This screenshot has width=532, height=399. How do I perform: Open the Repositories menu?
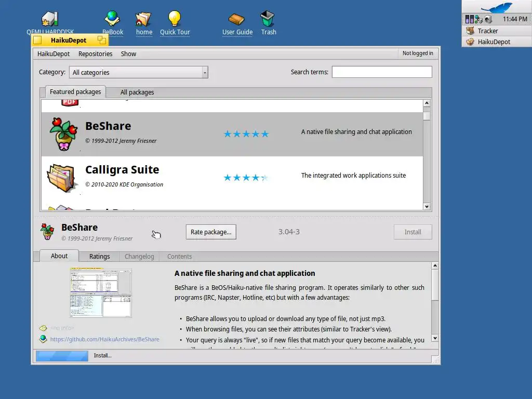click(96, 54)
